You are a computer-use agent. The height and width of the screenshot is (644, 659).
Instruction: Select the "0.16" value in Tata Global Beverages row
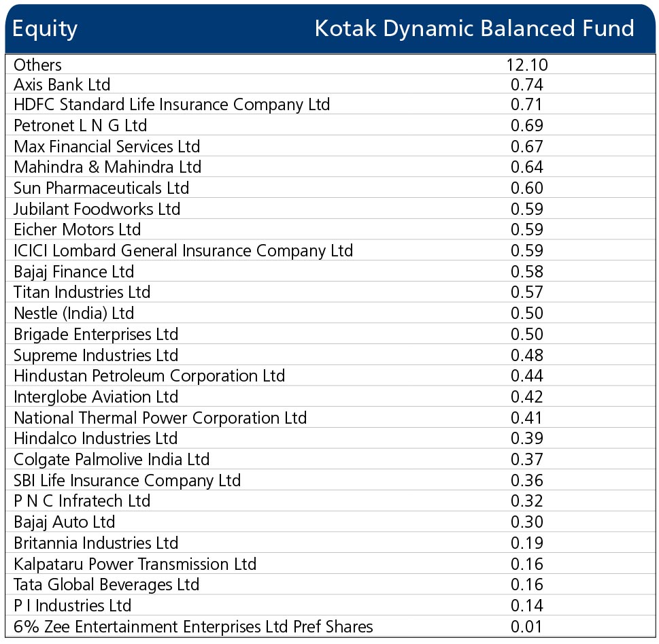pos(527,585)
